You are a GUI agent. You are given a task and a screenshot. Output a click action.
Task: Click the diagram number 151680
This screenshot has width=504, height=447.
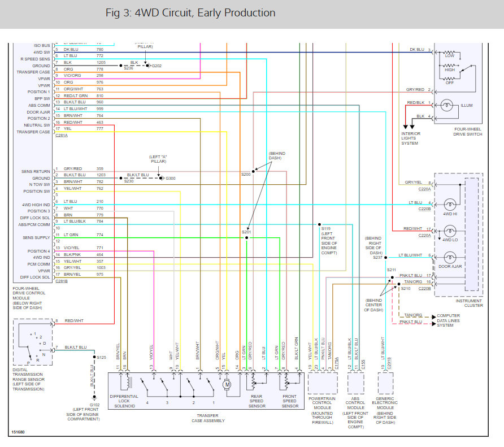pyautogui.click(x=18, y=432)
